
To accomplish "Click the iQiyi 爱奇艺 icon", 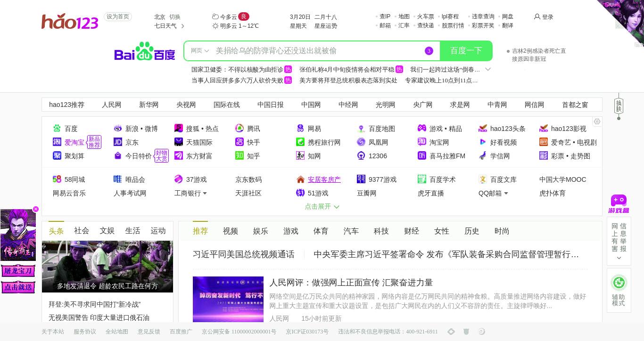I will pos(544,142).
